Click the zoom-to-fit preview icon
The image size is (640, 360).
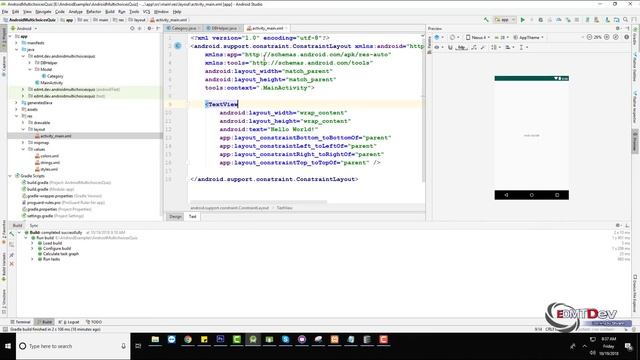pyautogui.click(x=616, y=37)
